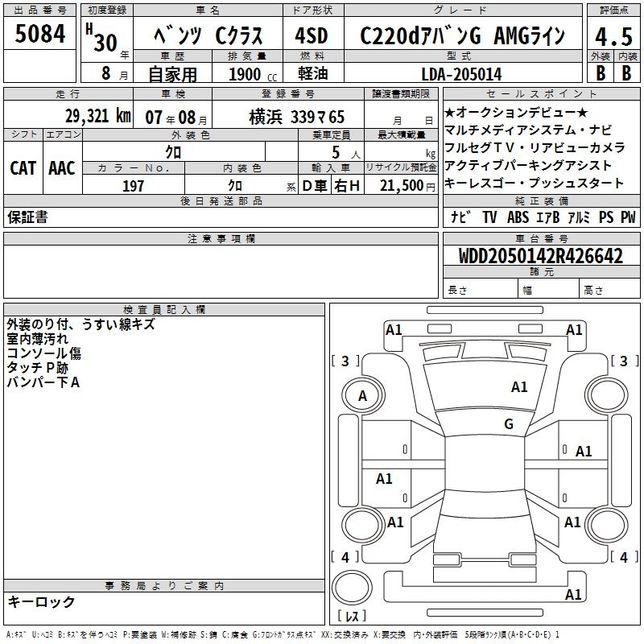Select grade C220dアバンG AMGライン
The height and width of the screenshot is (644, 644).
[462, 35]
